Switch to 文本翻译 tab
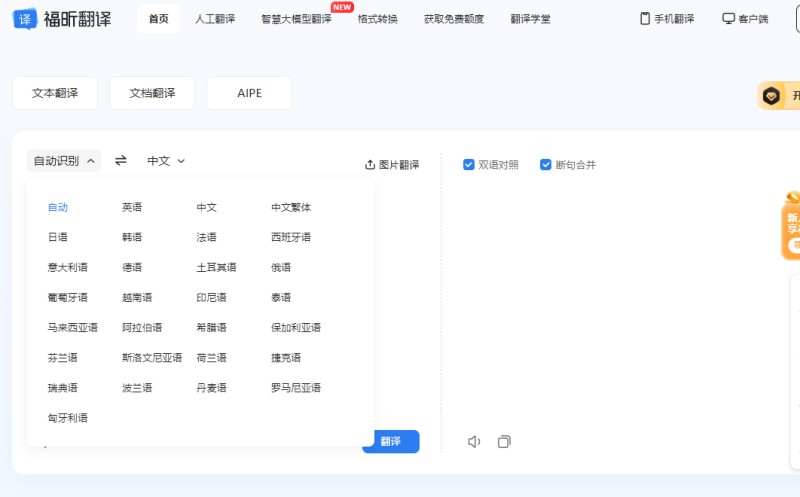800x497 pixels. pos(55,93)
